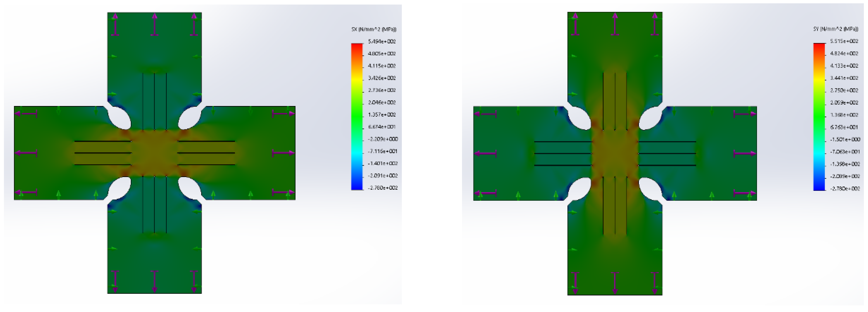Screen dimensions: 868x312
Task: Select the 6.674e+001 legend value
Action: click(381, 127)
